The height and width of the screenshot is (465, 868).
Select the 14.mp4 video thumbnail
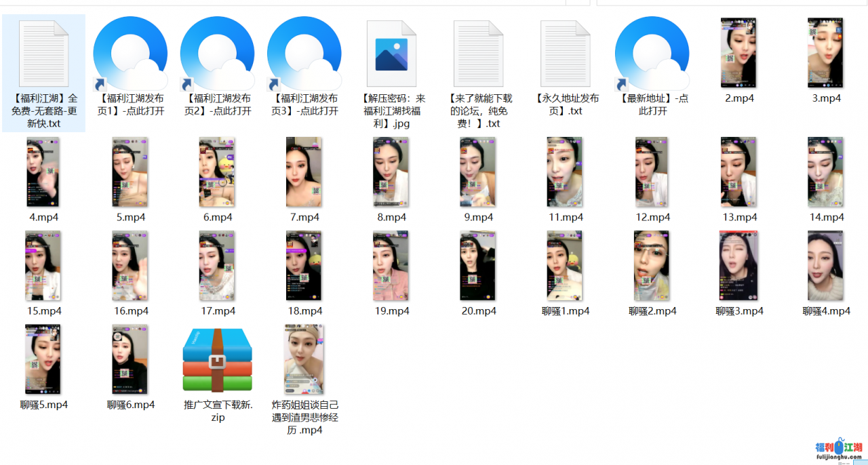825,172
